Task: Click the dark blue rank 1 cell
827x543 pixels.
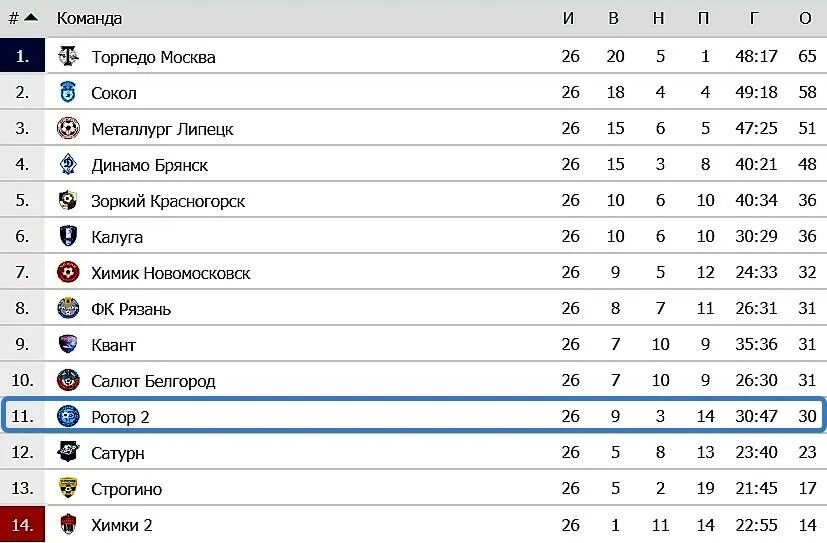Action: pos(23,55)
